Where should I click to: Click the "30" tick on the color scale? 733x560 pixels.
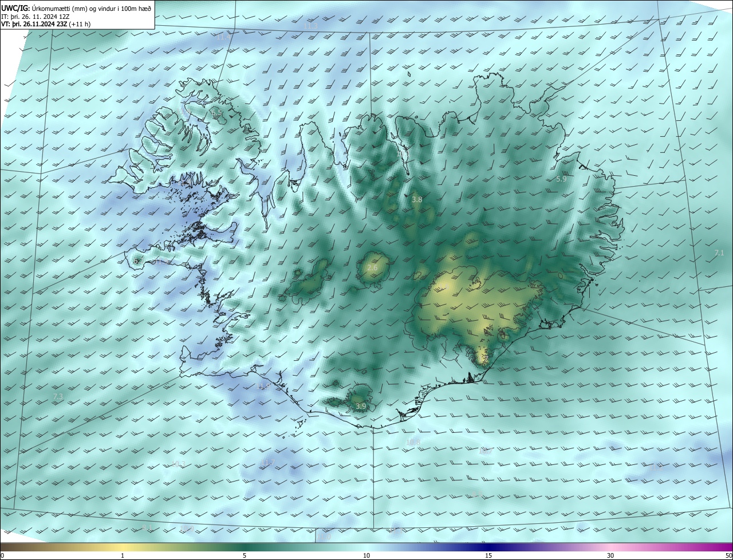point(610,555)
